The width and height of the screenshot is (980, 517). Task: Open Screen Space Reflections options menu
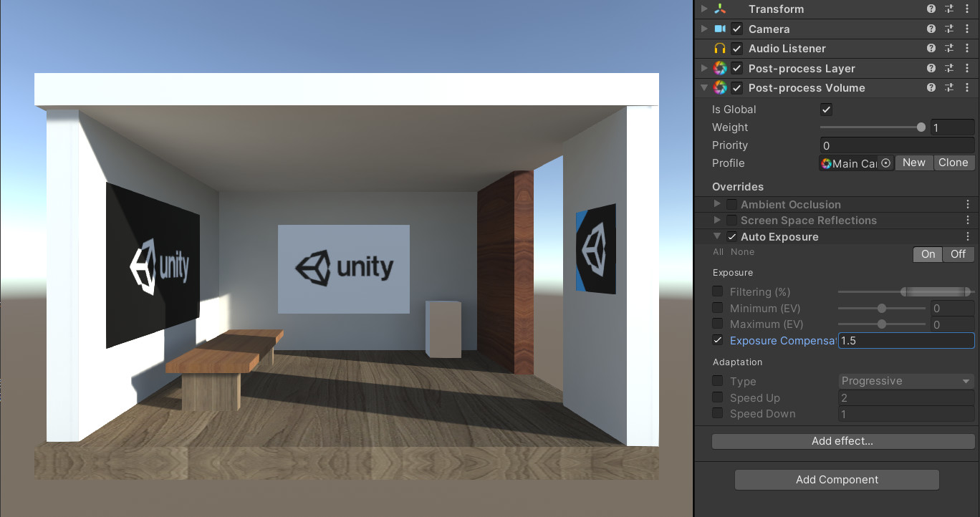click(x=968, y=221)
